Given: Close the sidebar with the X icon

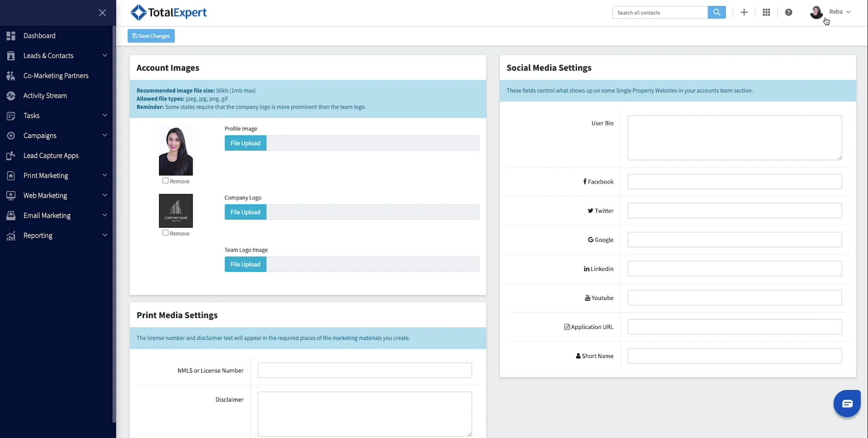Looking at the screenshot, I should (x=103, y=13).
